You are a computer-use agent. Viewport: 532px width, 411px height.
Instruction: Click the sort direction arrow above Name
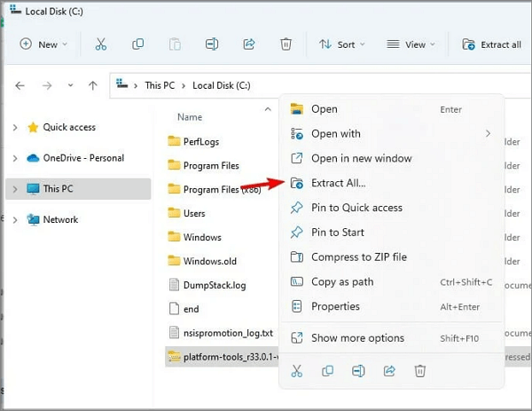[x=268, y=109]
